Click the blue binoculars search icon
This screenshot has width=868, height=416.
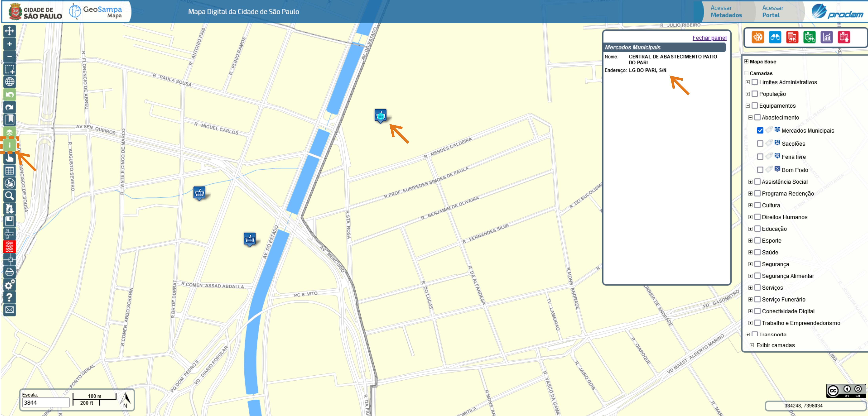pos(775,37)
